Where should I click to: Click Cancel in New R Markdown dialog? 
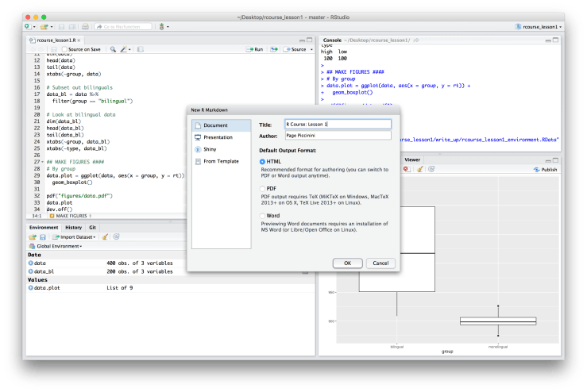(x=380, y=263)
